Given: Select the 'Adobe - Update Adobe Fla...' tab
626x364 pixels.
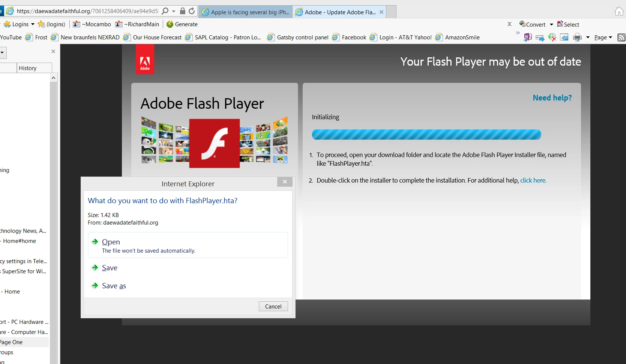Looking at the screenshot, I should point(336,12).
